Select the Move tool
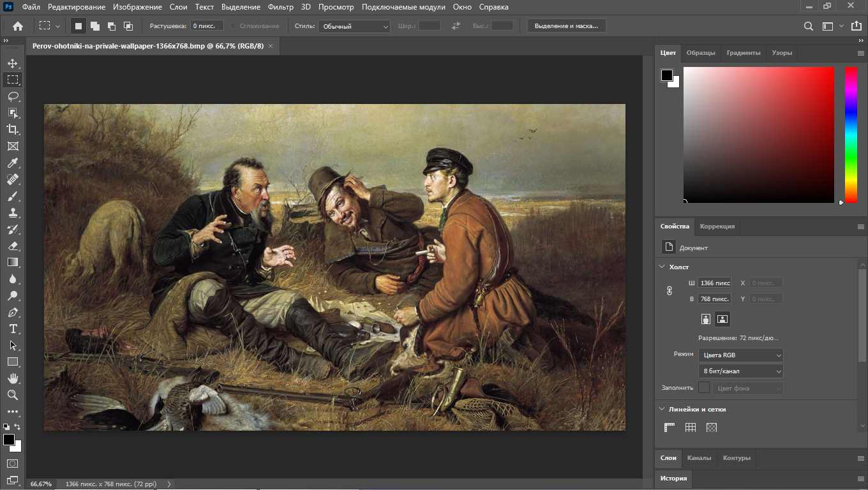Screen dimensions: 868x490 (13, 63)
